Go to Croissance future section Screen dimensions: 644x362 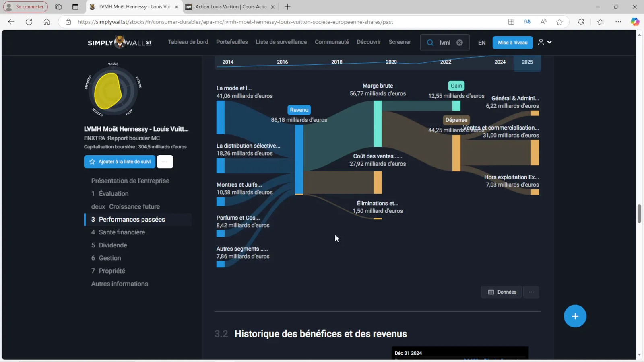(x=125, y=206)
